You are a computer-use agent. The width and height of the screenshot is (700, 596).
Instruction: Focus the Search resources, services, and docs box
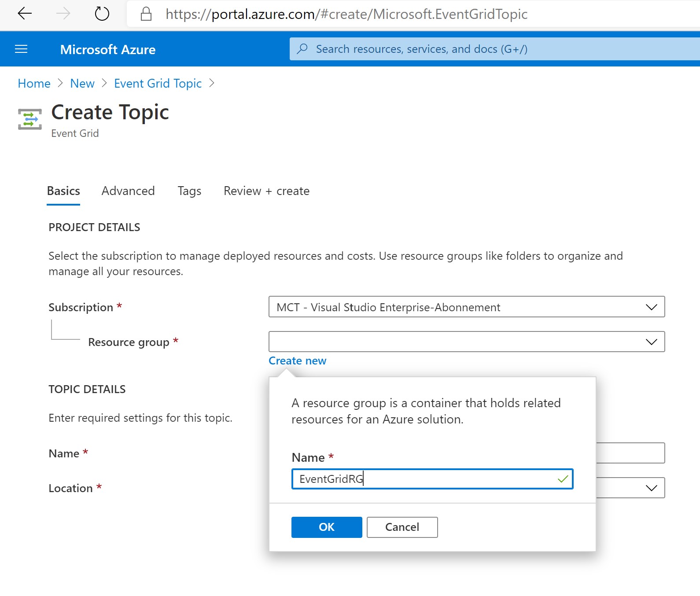coord(494,49)
